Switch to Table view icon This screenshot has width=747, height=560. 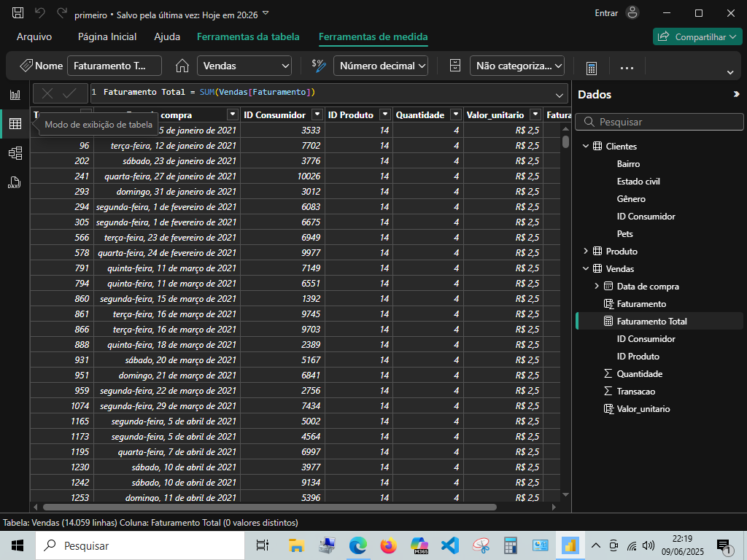[x=15, y=124]
